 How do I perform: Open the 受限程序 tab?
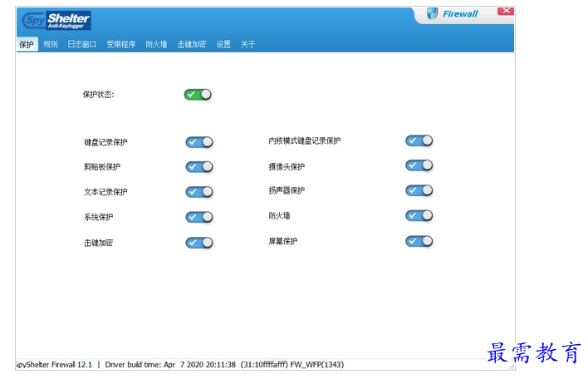(120, 44)
